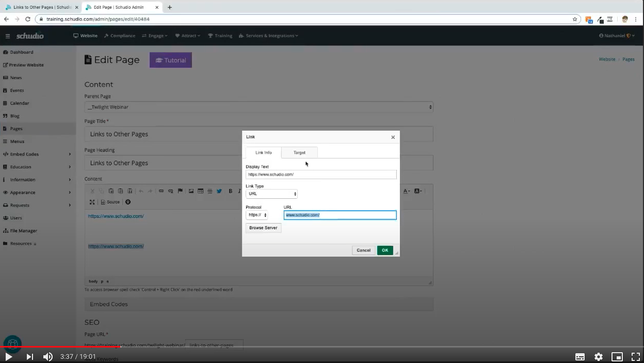Click the editor Undo arrow

coord(141,191)
